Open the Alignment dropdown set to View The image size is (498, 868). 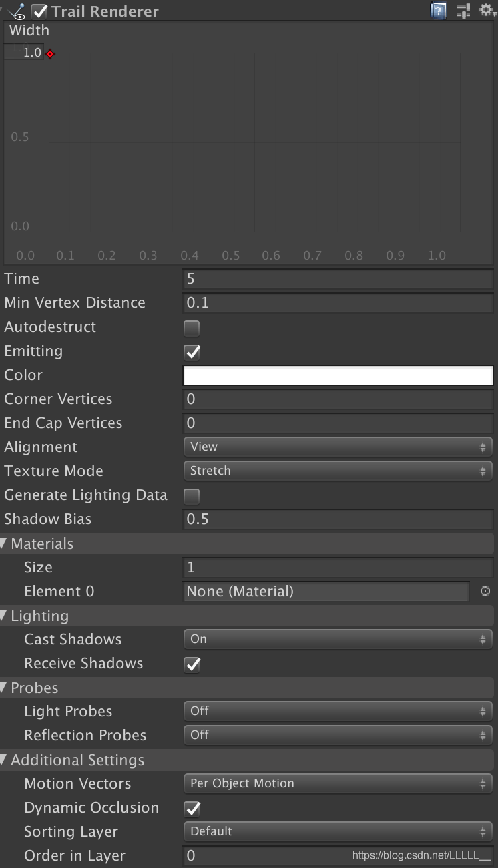click(338, 447)
